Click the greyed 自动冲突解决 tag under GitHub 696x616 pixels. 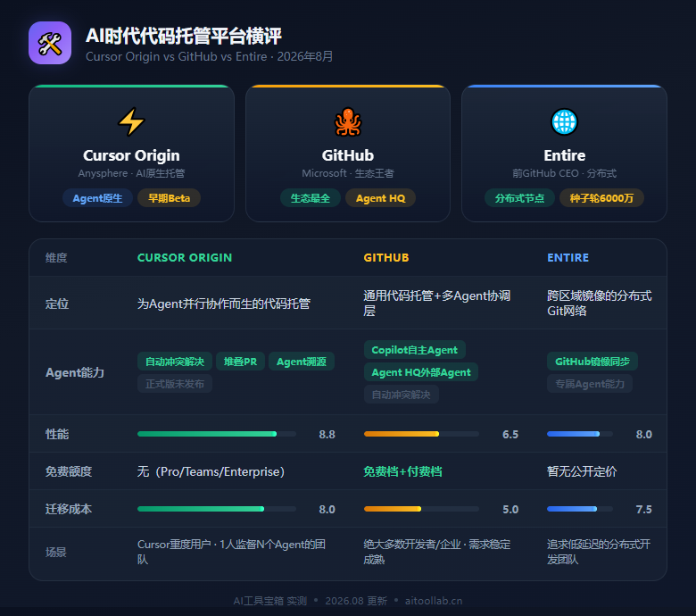click(x=402, y=395)
